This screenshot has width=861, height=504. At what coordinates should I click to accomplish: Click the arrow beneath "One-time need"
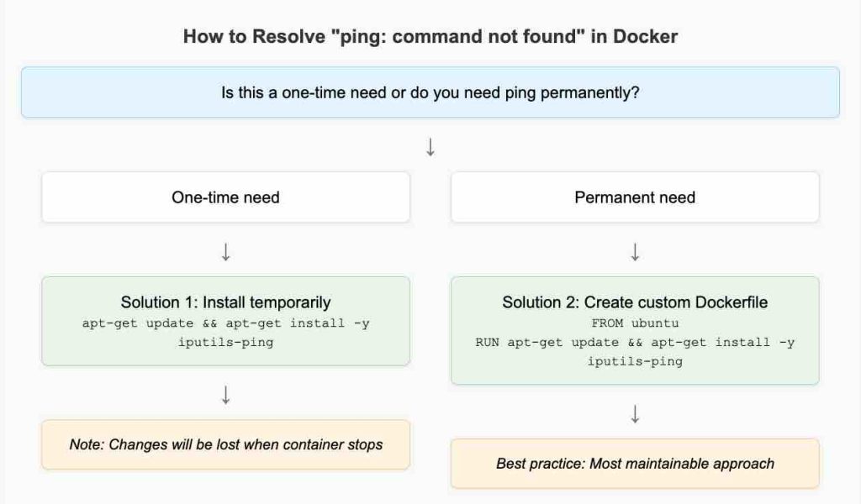(x=225, y=251)
